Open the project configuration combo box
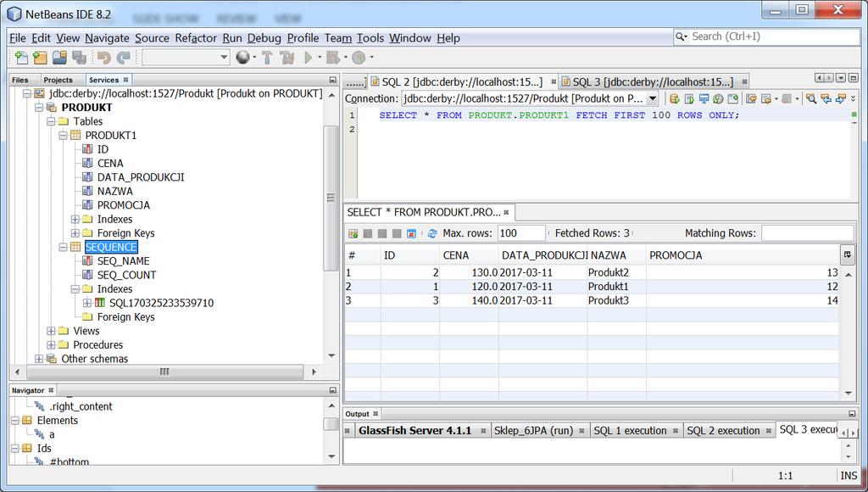 pyautogui.click(x=186, y=57)
